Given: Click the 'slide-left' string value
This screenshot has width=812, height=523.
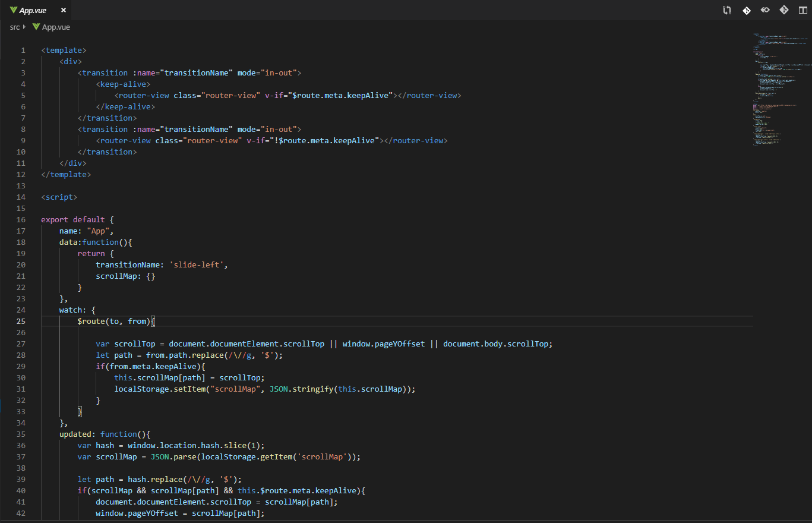Looking at the screenshot, I should click(x=196, y=264).
